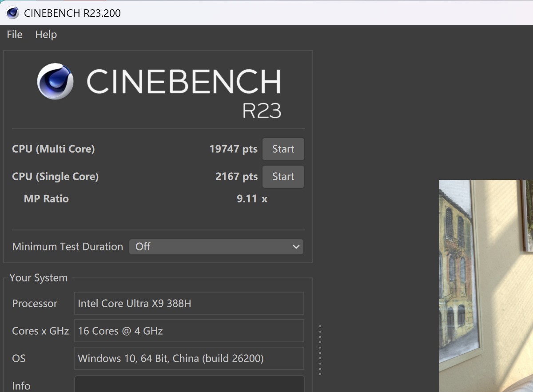Open the File menu
Image resolution: width=533 pixels, height=392 pixels.
coord(15,35)
